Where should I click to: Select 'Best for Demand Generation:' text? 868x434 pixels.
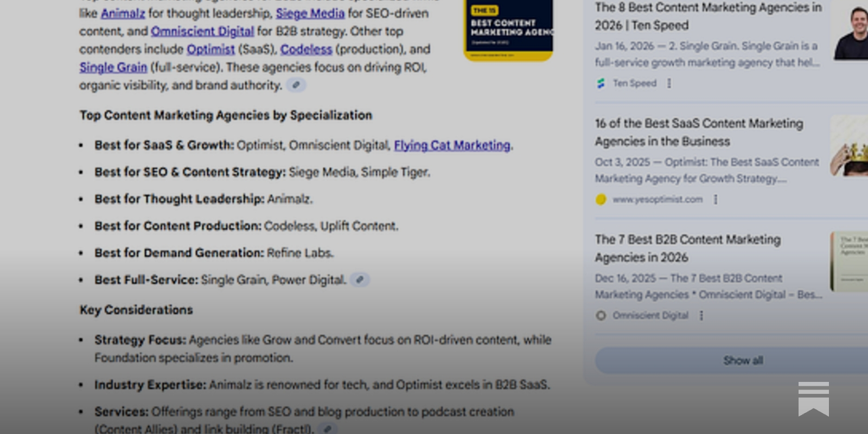click(x=179, y=253)
